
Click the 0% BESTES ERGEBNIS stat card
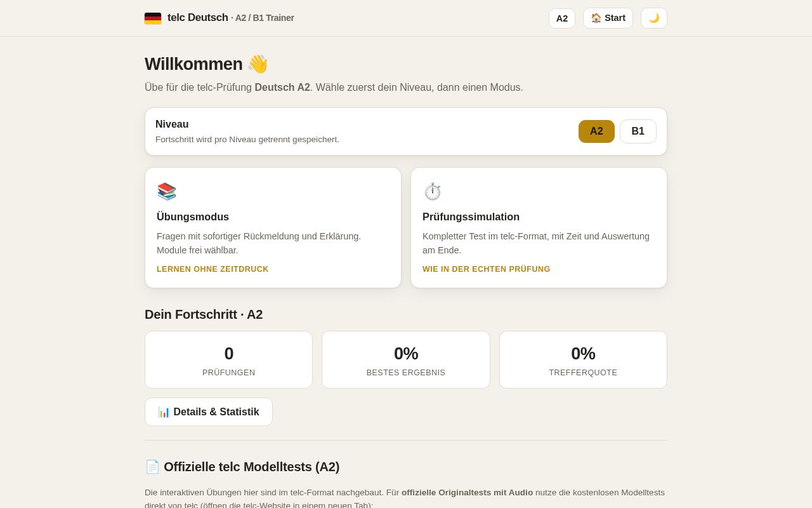[x=406, y=360]
